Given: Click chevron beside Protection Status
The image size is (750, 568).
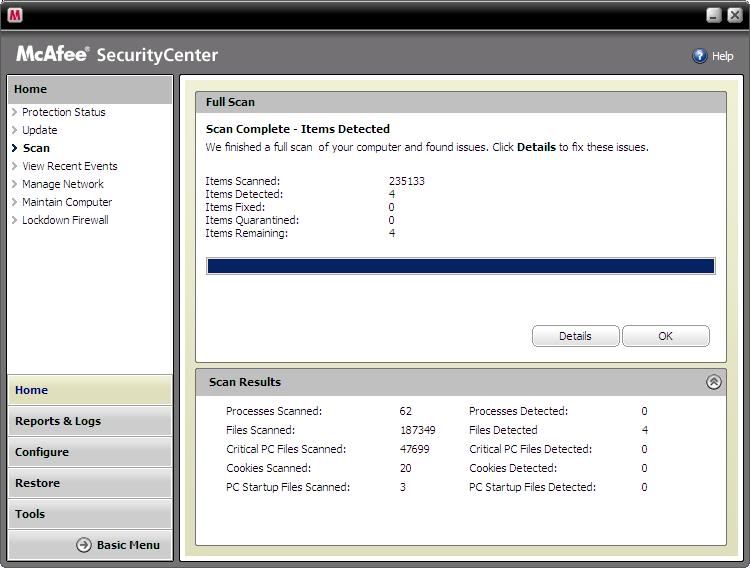Looking at the screenshot, I should (x=14, y=112).
